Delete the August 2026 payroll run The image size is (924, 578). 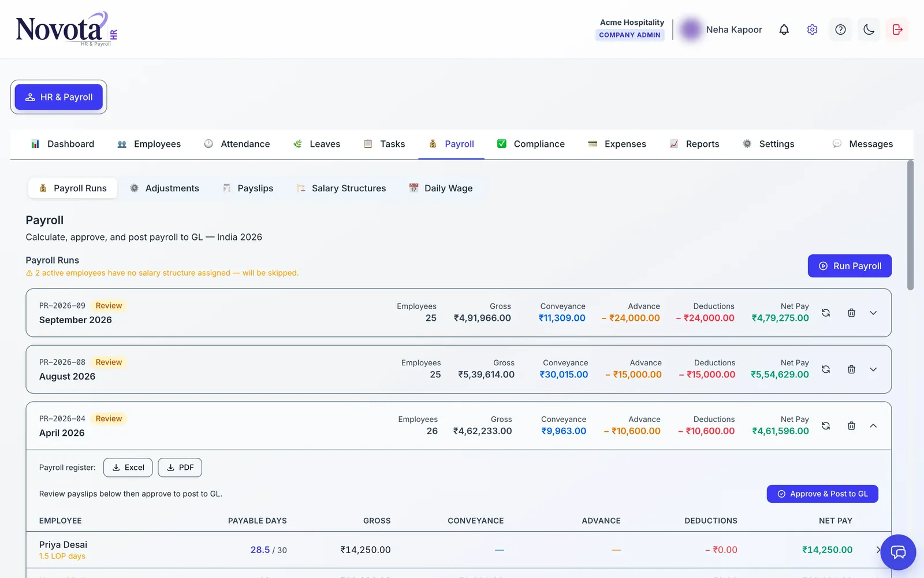(851, 369)
